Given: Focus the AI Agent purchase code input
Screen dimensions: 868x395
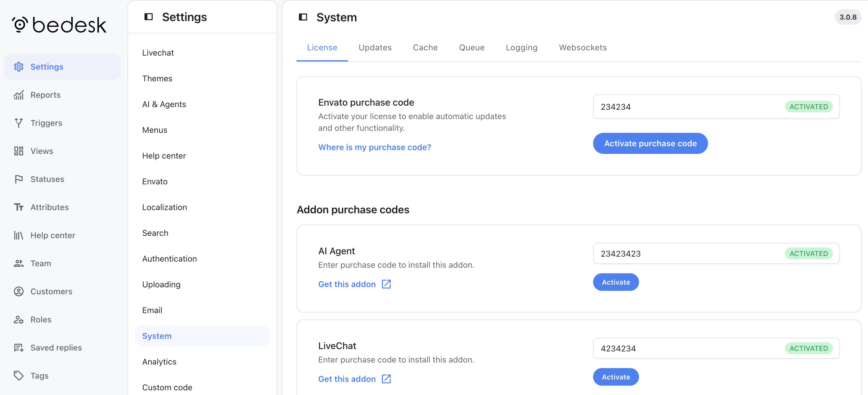Looking at the screenshot, I should pos(716,253).
